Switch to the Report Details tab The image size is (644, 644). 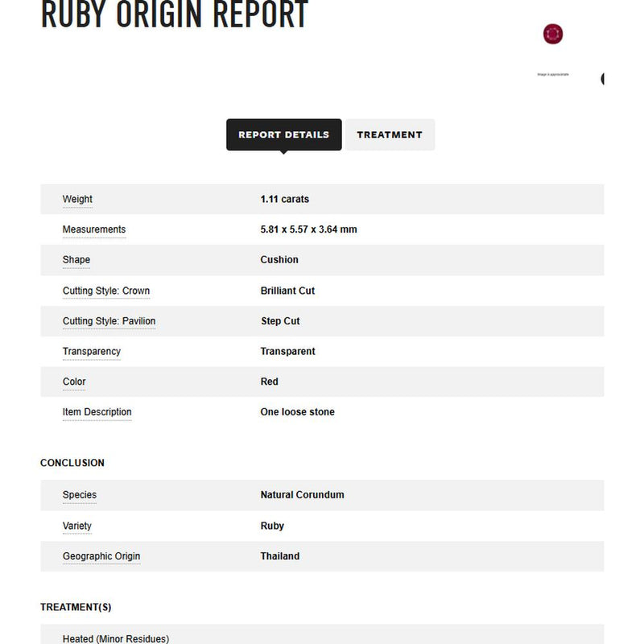coord(283,134)
